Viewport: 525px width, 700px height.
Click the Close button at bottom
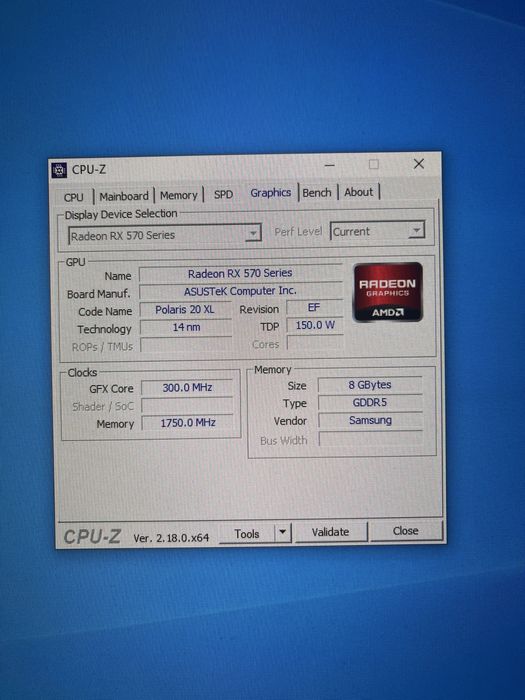click(x=405, y=531)
